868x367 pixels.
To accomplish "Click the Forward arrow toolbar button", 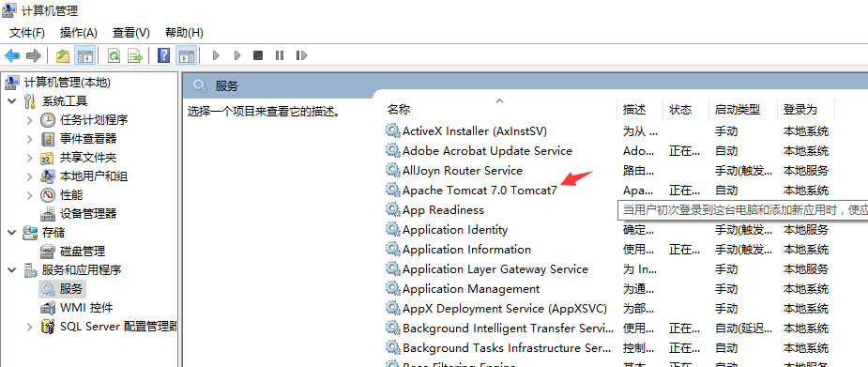I will pyautogui.click(x=34, y=55).
